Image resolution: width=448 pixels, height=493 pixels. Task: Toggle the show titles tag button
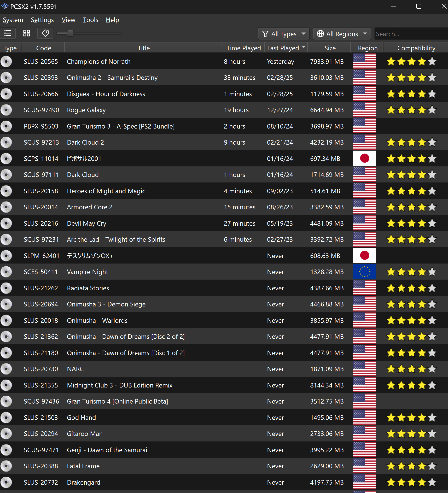click(45, 33)
